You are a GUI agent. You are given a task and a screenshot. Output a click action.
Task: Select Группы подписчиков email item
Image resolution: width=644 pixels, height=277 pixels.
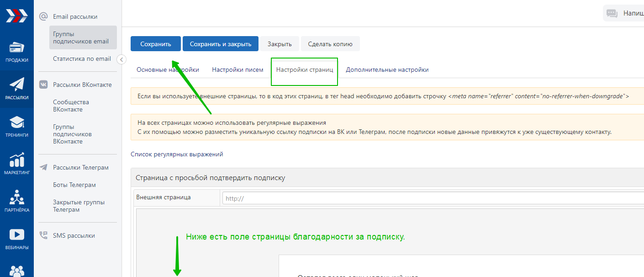point(83,37)
